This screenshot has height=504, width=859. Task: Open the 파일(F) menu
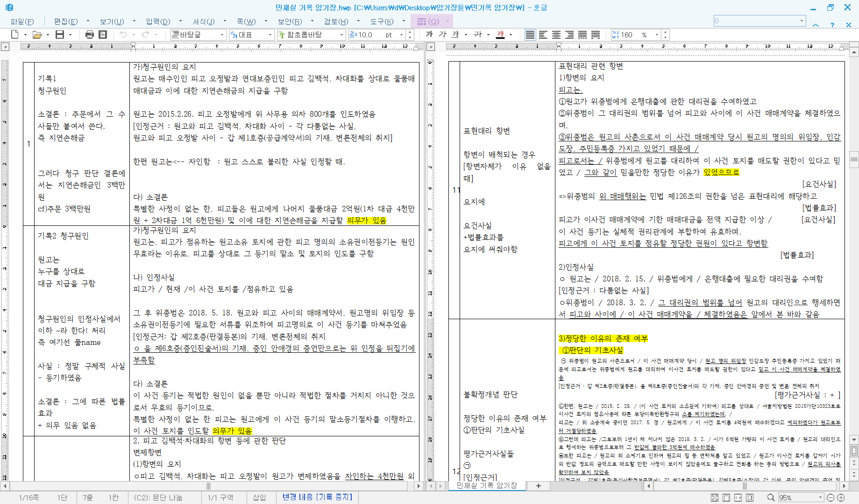pos(22,21)
